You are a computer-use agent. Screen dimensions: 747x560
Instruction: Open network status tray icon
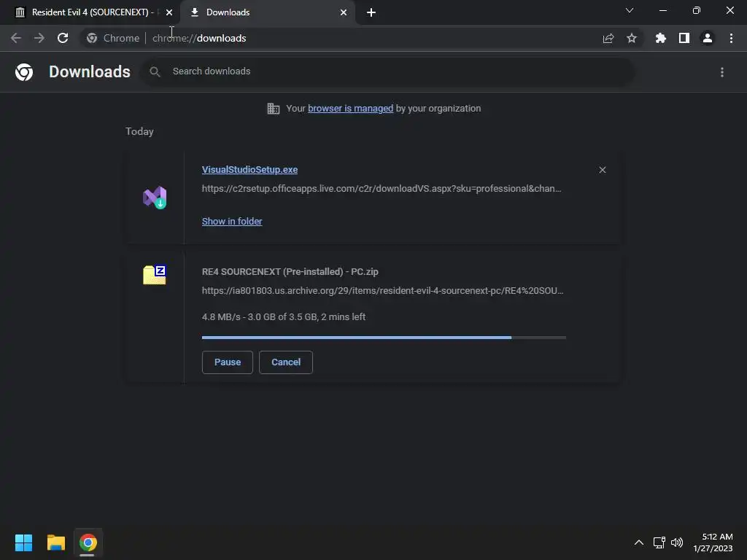pos(659,542)
